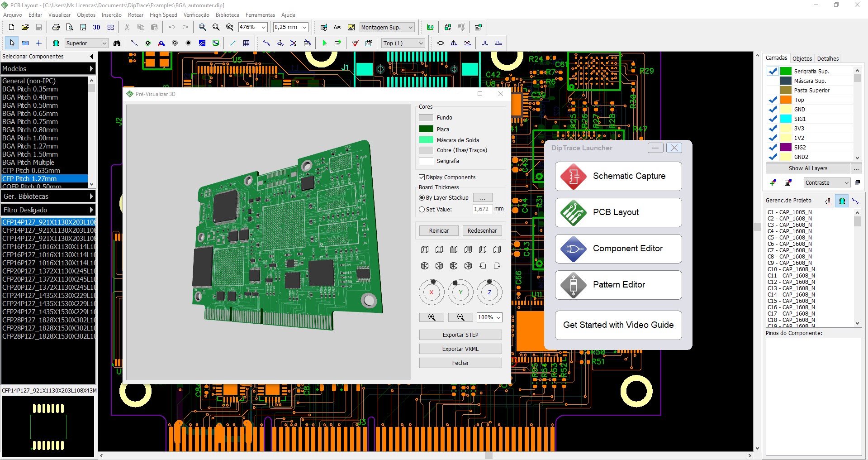Toggle visibility checkmark of SIG2 layer
This screenshot has height=460, width=868.
click(773, 147)
